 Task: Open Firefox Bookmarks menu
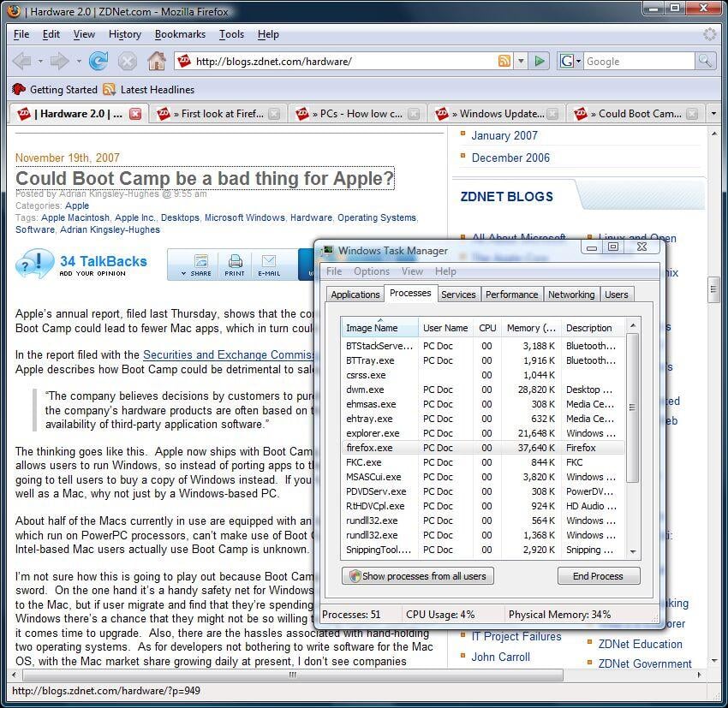tap(180, 34)
